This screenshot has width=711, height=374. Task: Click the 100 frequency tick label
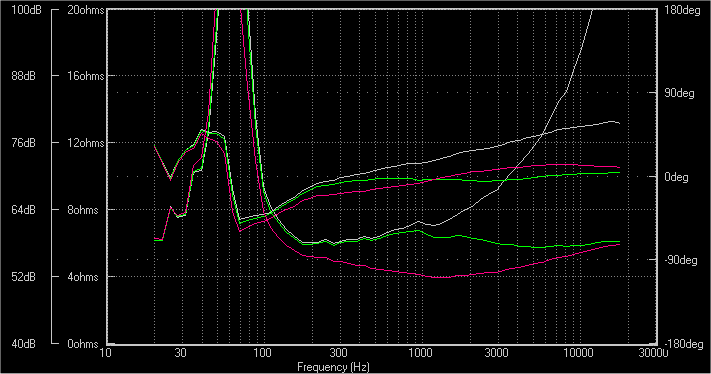click(263, 353)
